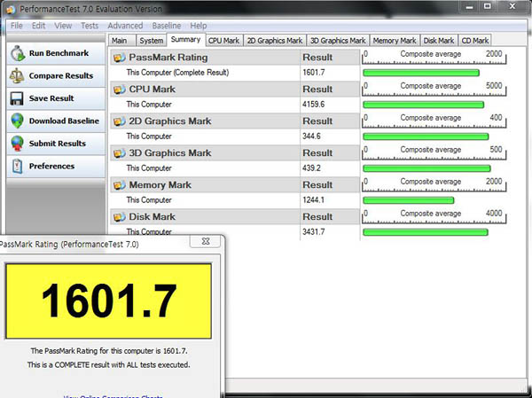The height and width of the screenshot is (398, 532).
Task: Click the Disk Mark result value 3431.7
Action: (x=314, y=232)
